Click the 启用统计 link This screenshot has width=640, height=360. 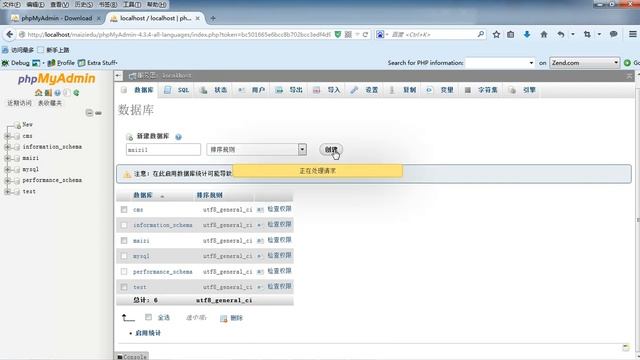click(x=148, y=333)
